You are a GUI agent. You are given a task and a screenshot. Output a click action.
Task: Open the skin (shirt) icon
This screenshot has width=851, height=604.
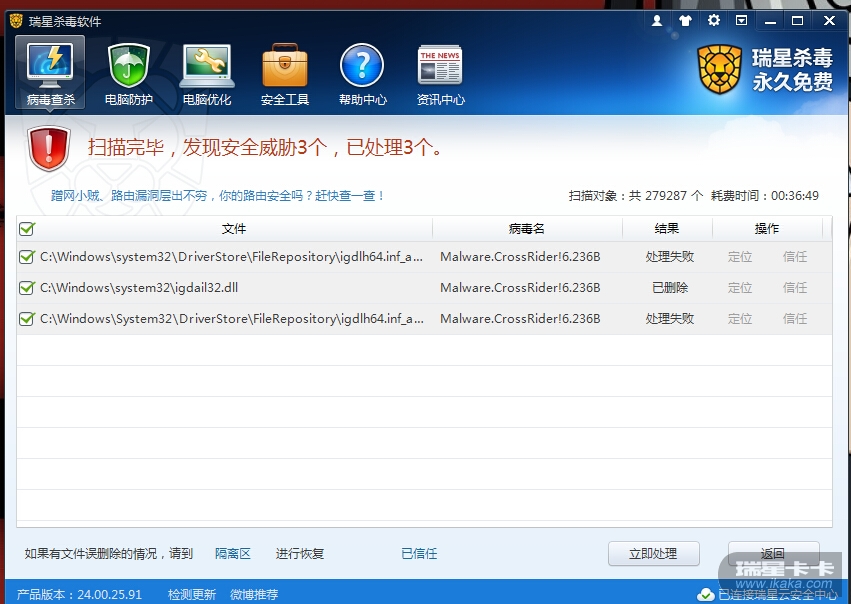[685, 21]
